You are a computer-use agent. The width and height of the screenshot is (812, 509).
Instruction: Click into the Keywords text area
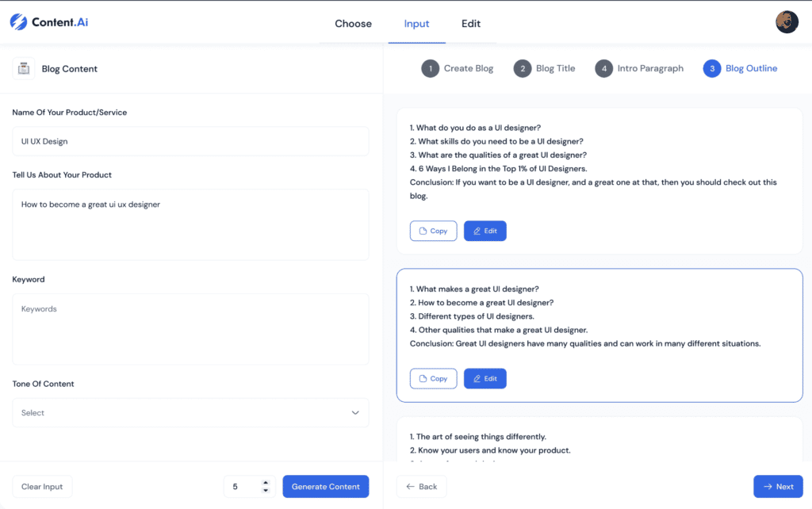coord(190,329)
